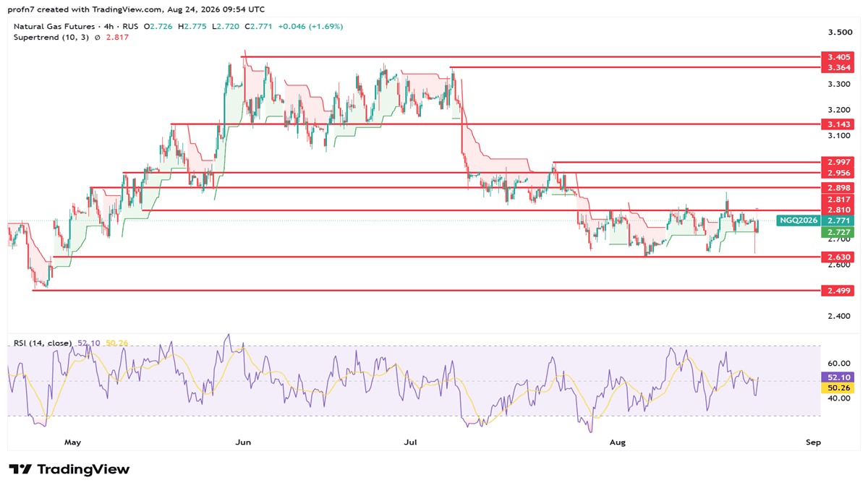Image resolution: width=868 pixels, height=488 pixels.
Task: Click the 2.956 red price label
Action: 838,173
